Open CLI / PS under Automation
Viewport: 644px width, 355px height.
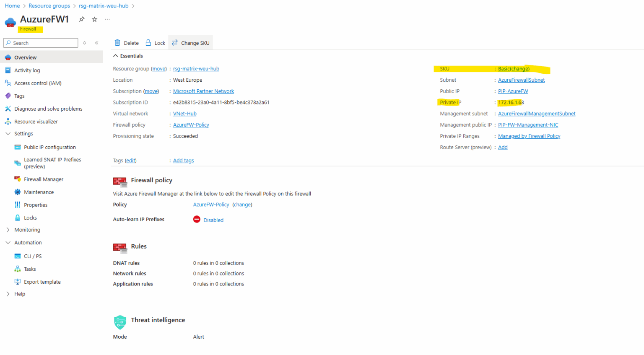coord(33,256)
